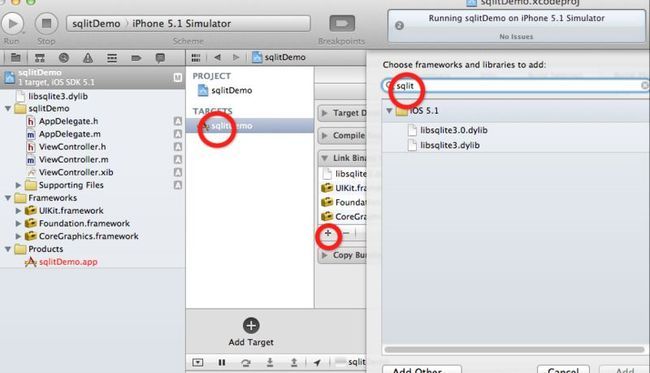The width and height of the screenshot is (650, 373).
Task: Click the activity viewer status icon
Action: tap(399, 26)
